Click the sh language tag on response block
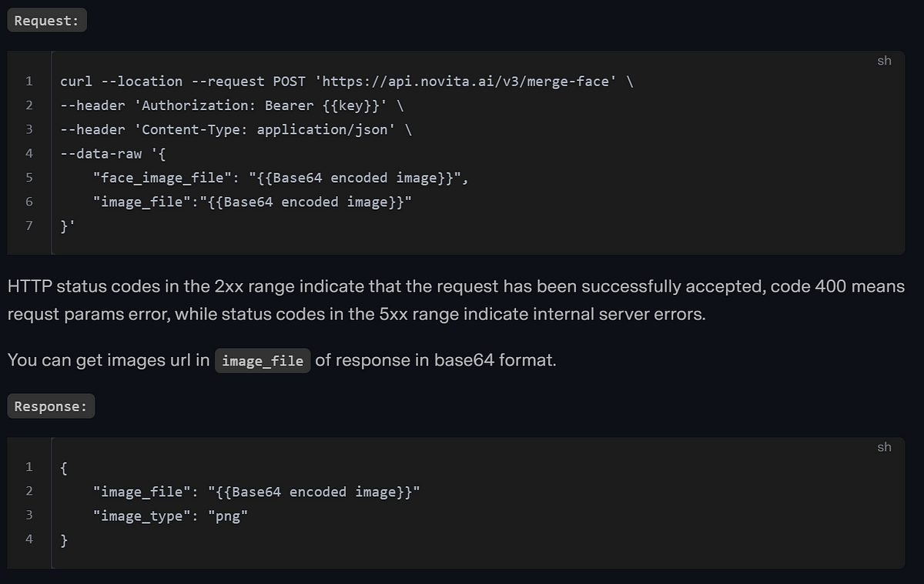924x584 pixels. pos(884,447)
